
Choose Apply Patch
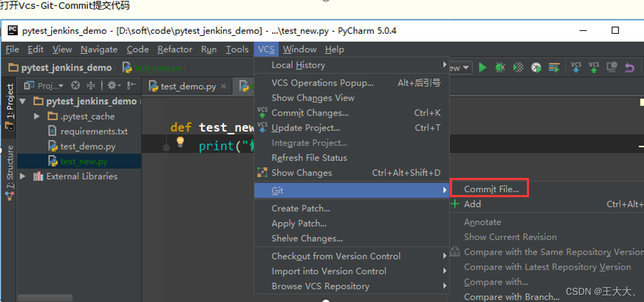(x=352, y=223)
